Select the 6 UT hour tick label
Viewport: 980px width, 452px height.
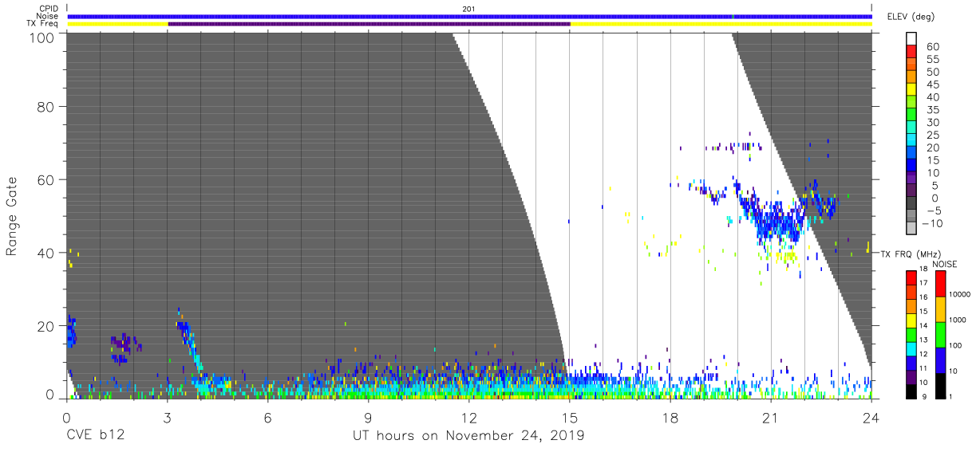(267, 417)
